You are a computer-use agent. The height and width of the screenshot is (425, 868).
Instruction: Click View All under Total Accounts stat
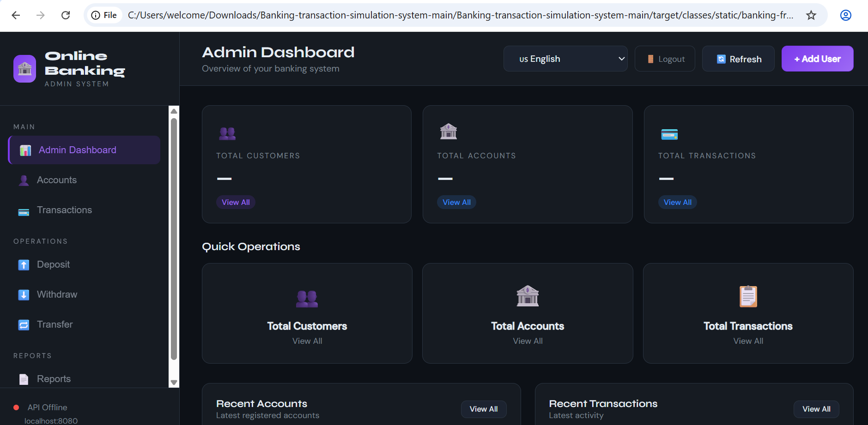pos(456,202)
